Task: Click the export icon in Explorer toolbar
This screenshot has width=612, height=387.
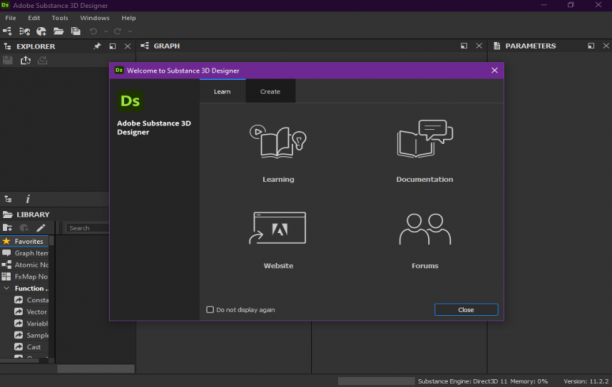Action: coord(25,60)
